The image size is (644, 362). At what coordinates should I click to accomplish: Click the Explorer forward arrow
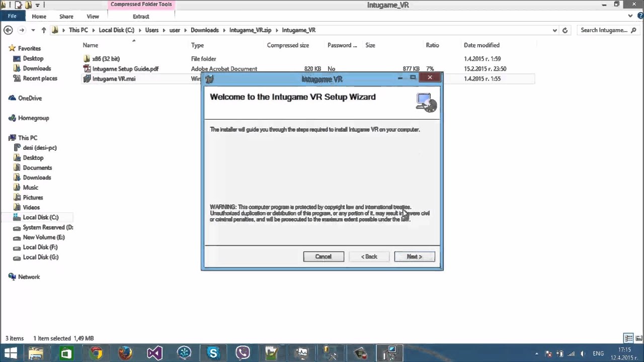coord(22,30)
